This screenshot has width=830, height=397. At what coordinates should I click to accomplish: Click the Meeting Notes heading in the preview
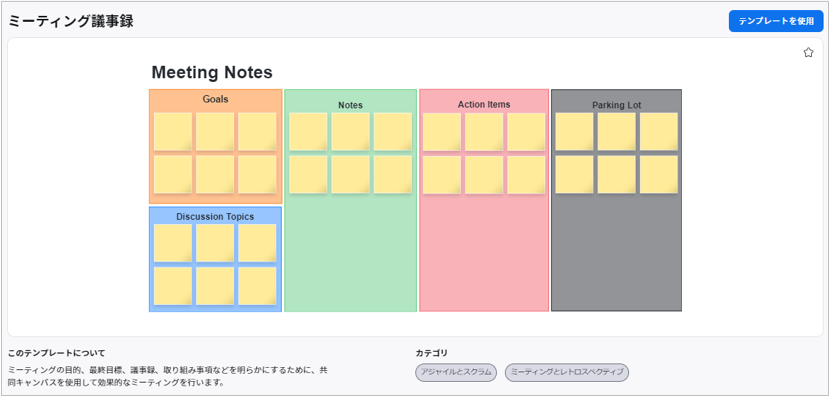click(212, 72)
